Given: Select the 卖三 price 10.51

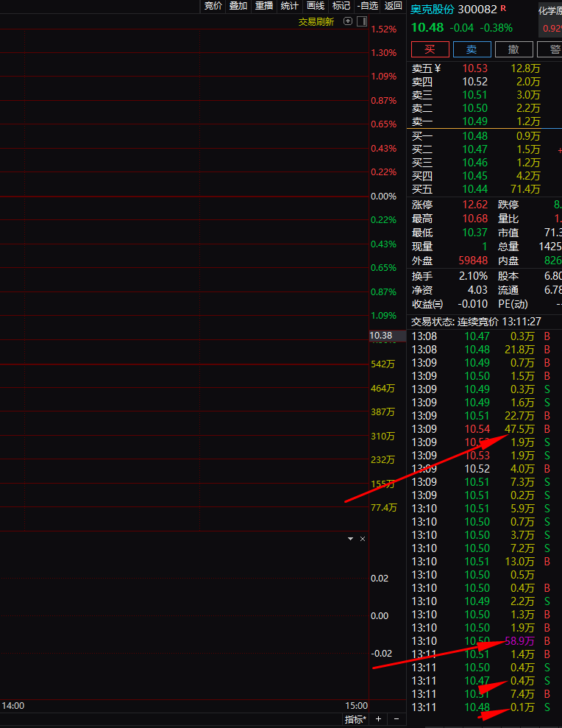Looking at the screenshot, I should (474, 95).
